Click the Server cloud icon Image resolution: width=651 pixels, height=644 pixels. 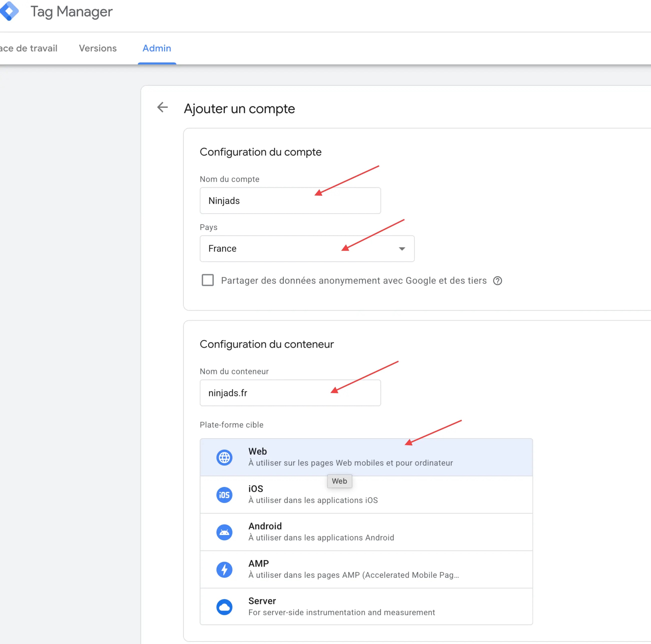224,607
